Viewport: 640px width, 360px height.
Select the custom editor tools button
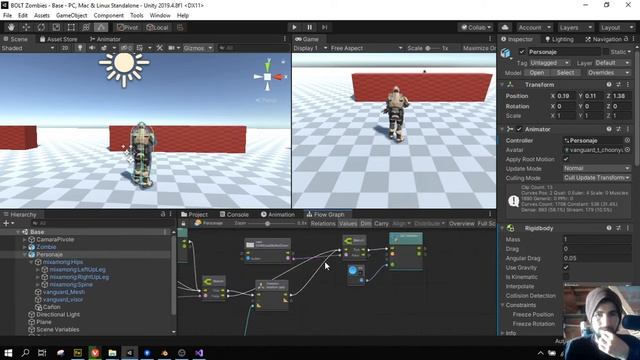(101, 27)
